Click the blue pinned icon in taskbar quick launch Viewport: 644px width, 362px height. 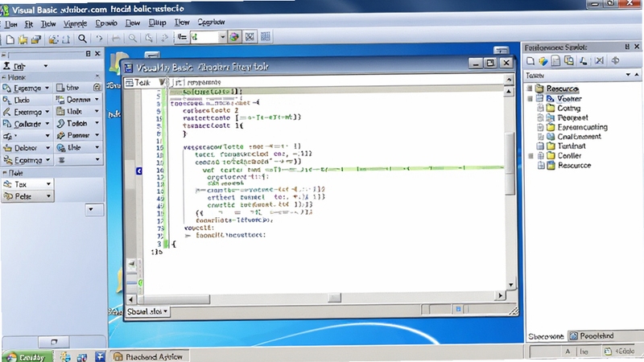click(100, 356)
